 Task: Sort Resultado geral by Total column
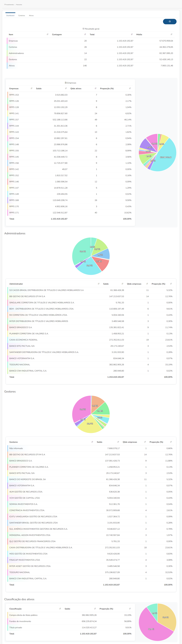pyautogui.click(x=132, y=35)
